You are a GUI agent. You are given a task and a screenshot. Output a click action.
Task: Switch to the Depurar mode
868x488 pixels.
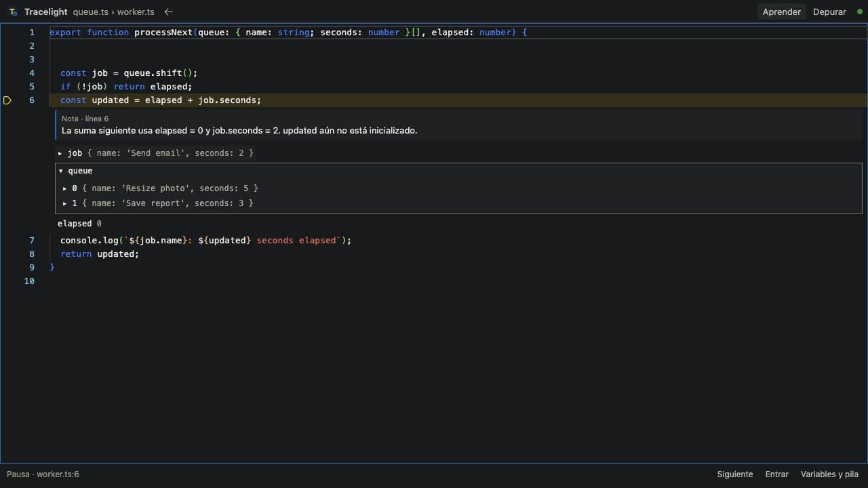(x=829, y=12)
